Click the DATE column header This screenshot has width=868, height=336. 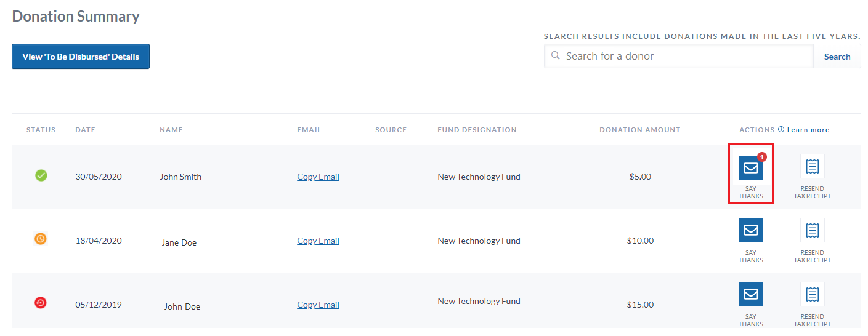click(x=85, y=130)
